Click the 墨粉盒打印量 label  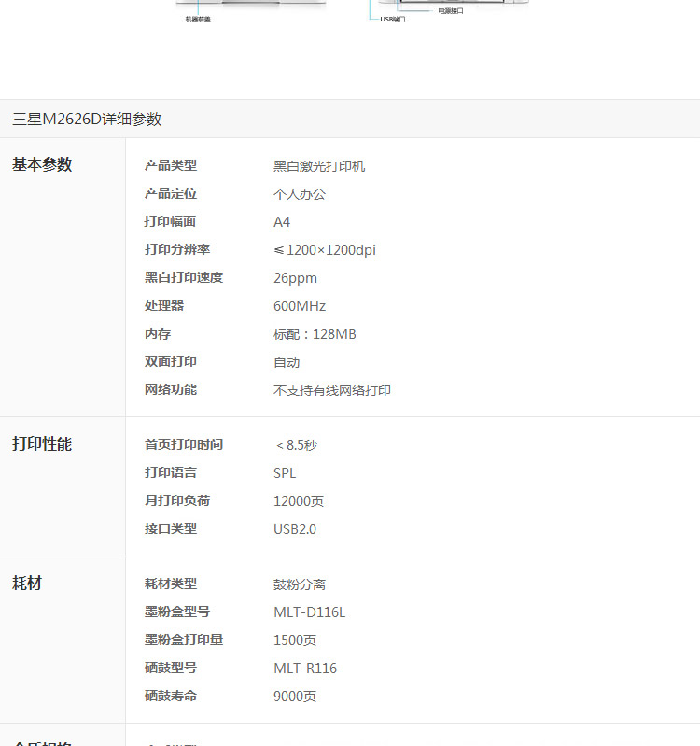(x=184, y=640)
